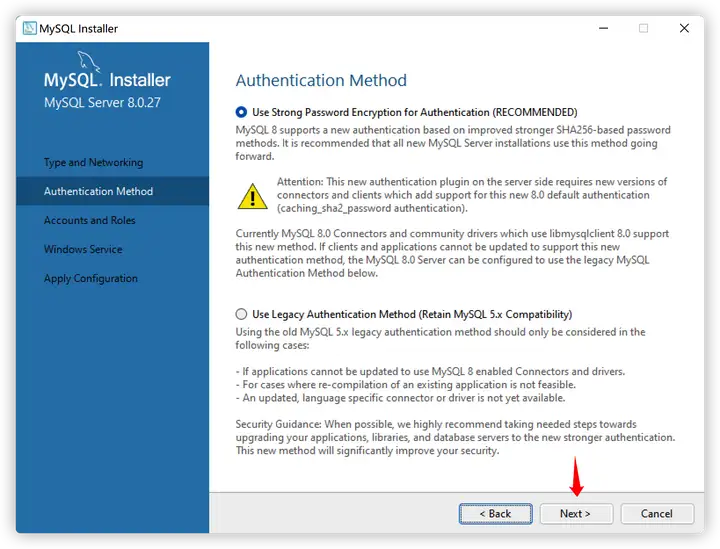Screen dimensions: 720x549
Task: Click the Attention plugin notice paragraph
Action: tap(472, 195)
